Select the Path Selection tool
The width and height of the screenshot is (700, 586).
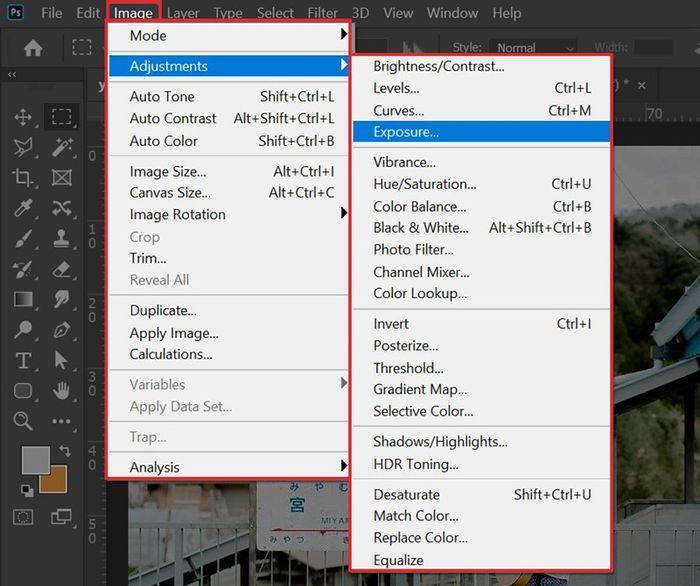click(x=61, y=361)
